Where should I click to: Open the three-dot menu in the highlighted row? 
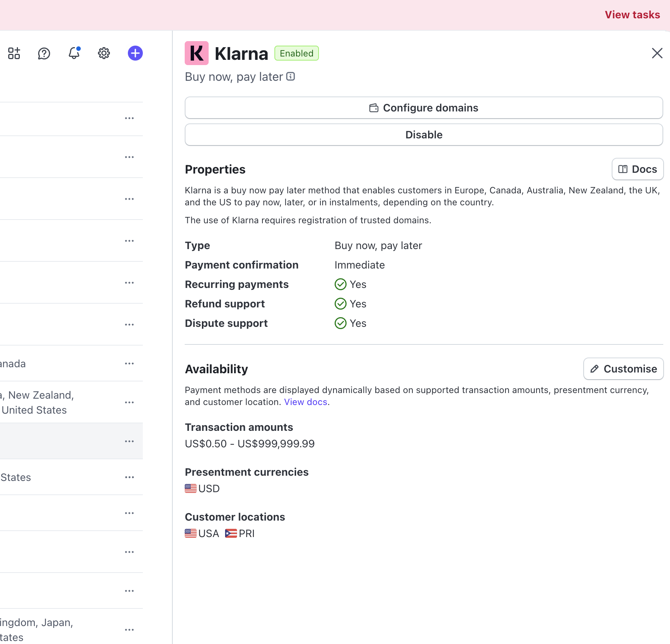pyautogui.click(x=129, y=441)
